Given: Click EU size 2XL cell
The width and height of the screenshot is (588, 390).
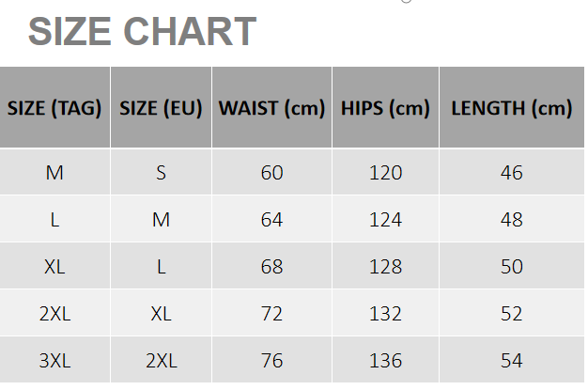Looking at the screenshot, I should [x=161, y=360].
